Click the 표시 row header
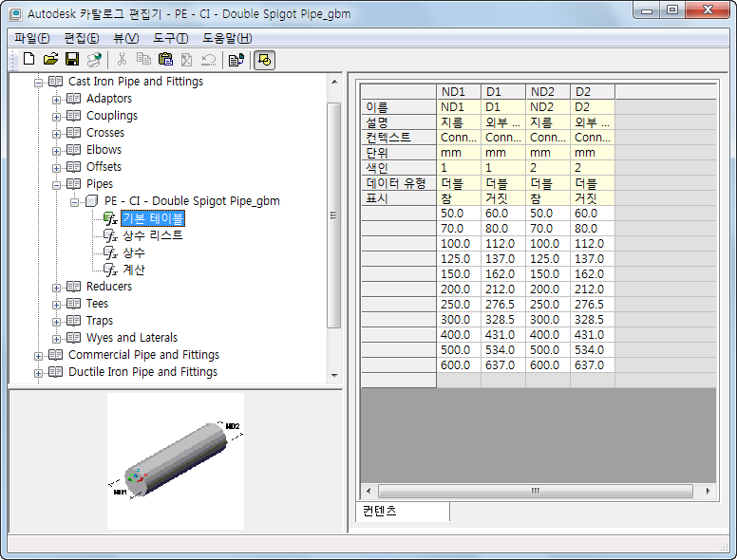Screen dimensions: 737x560 [399, 198]
